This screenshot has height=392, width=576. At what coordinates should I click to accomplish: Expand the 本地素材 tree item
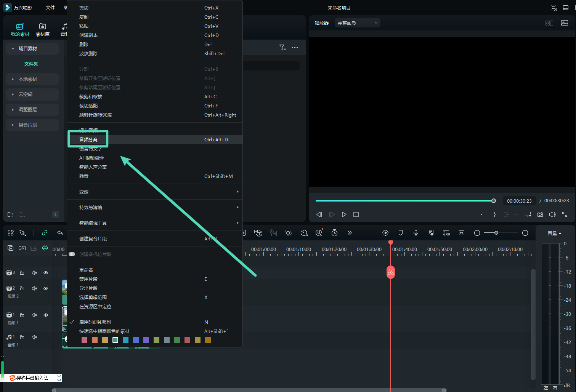28,79
